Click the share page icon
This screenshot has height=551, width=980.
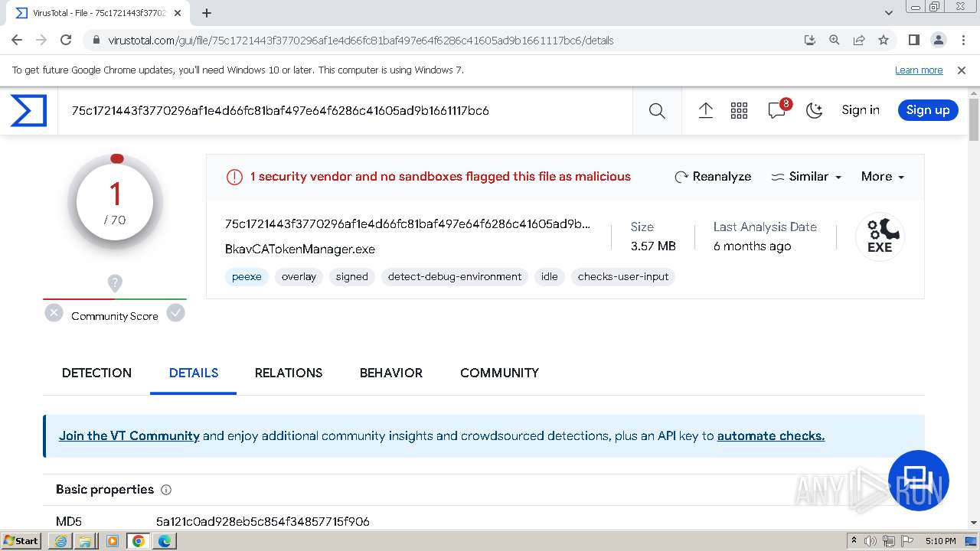tap(859, 41)
